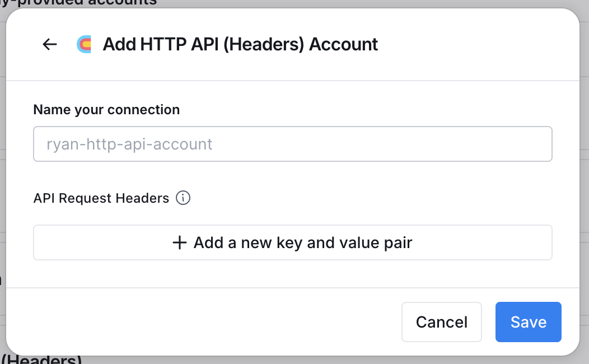Viewport: 589px width, 364px height.
Task: Click the 'Cancel' text in the footer
Action: [441, 323]
